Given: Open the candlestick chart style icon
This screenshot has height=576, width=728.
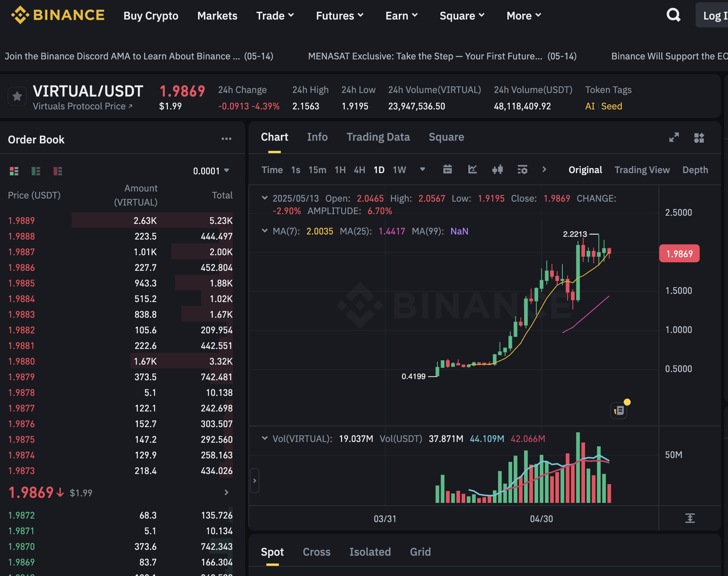Looking at the screenshot, I should pyautogui.click(x=498, y=169).
